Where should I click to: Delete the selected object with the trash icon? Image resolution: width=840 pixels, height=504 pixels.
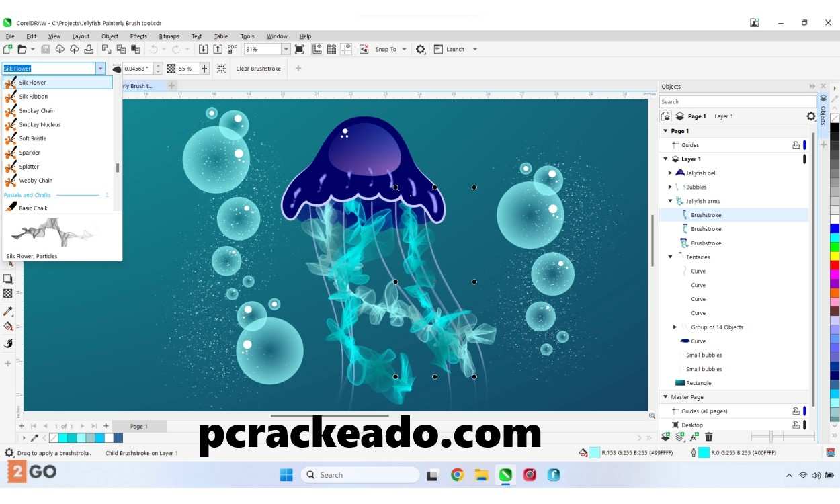(x=708, y=437)
